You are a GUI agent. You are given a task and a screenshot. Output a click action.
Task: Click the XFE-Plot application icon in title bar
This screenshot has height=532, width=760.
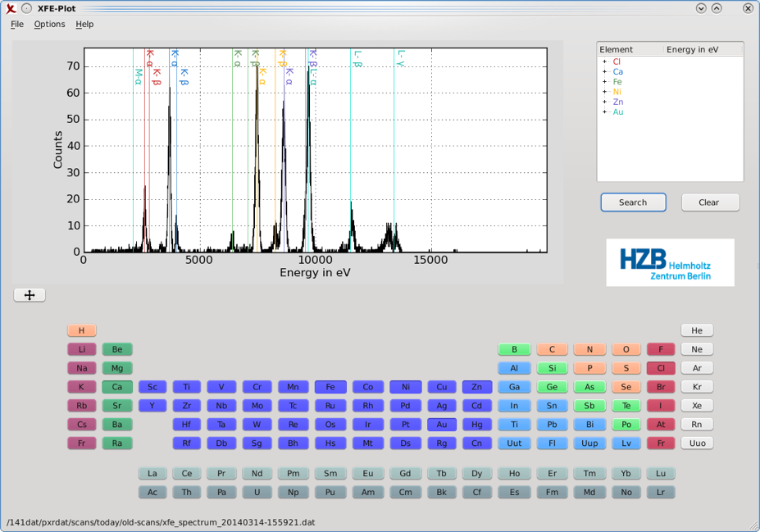click(x=11, y=8)
